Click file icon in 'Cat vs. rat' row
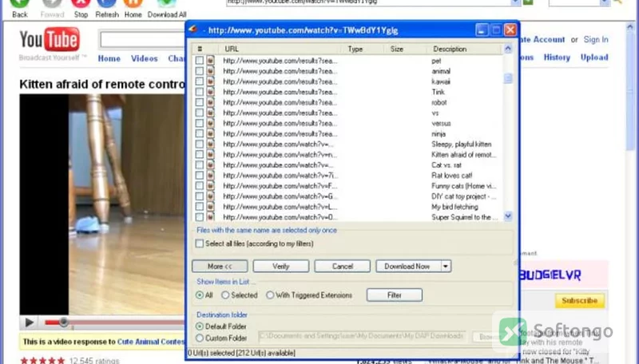The height and width of the screenshot is (364, 639). (x=210, y=165)
